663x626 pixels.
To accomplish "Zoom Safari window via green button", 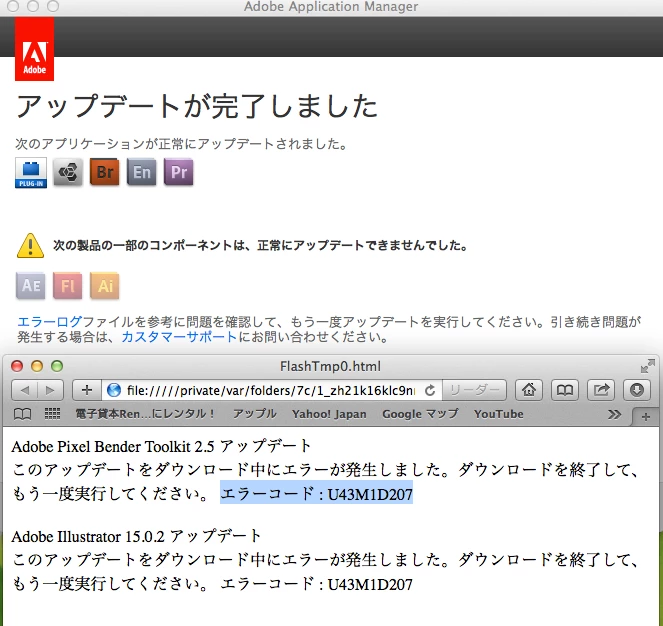I will [x=57, y=366].
